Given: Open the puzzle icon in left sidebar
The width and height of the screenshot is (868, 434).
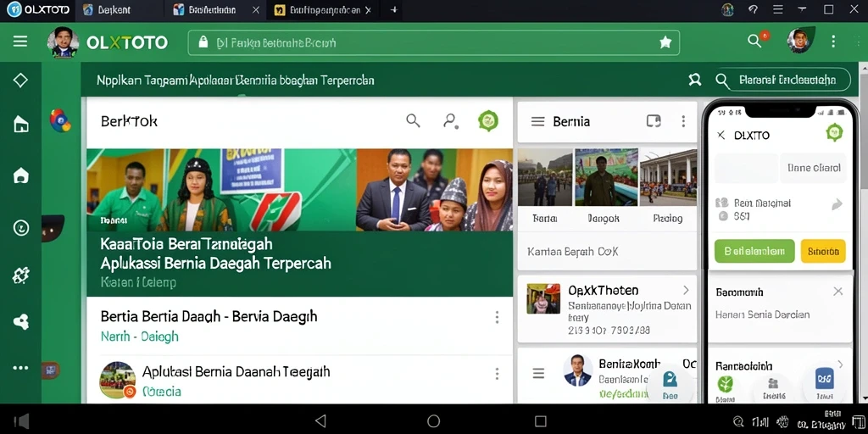Looking at the screenshot, I should point(20,275).
